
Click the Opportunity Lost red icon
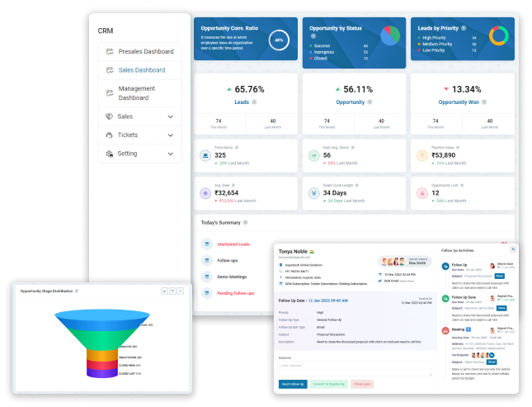coord(422,193)
